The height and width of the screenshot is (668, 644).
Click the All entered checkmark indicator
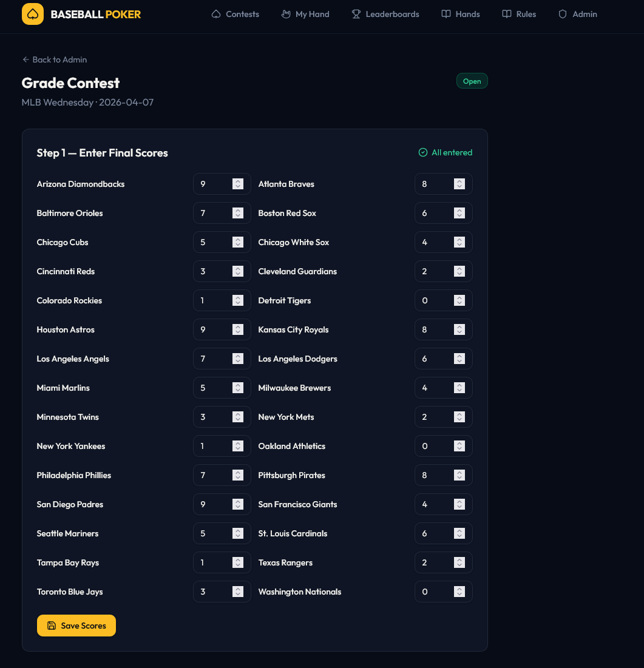click(x=423, y=152)
